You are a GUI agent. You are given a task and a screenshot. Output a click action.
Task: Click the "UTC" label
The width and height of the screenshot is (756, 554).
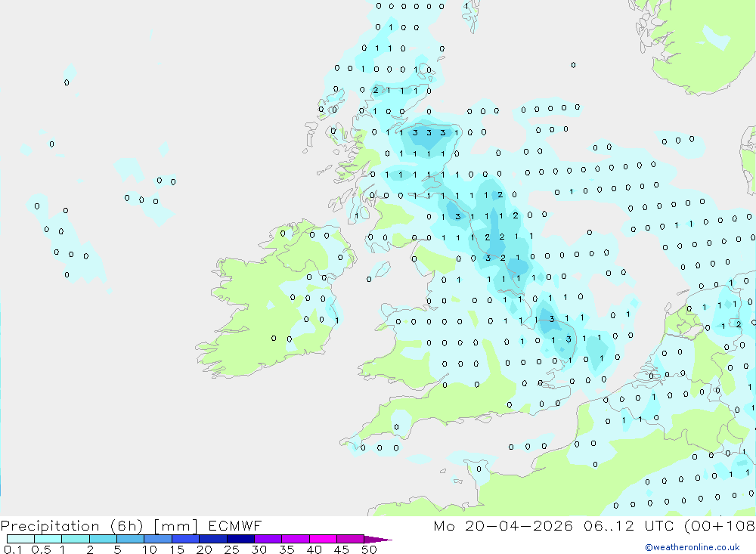pyautogui.click(x=659, y=525)
